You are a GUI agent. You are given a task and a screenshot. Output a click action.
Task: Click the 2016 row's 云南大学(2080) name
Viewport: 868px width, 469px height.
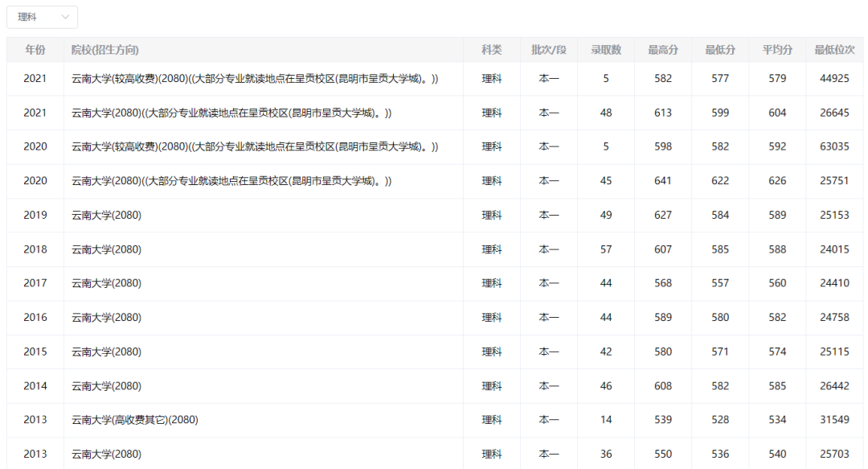pyautogui.click(x=106, y=318)
